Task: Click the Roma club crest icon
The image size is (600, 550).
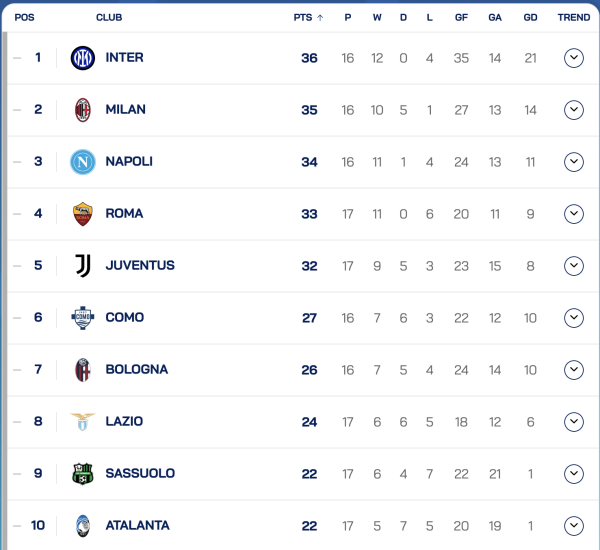Action: (x=83, y=214)
